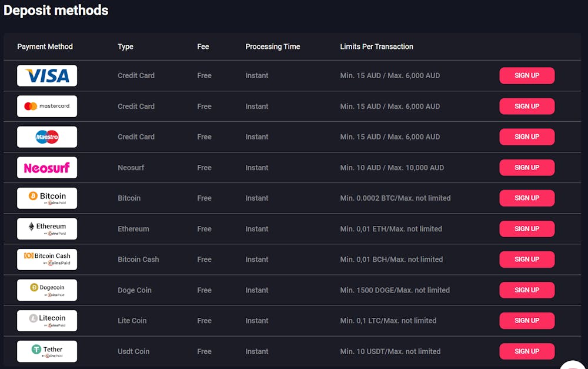Select the Doge Coin type cell
Viewport: 588px width, 369px height.
click(135, 290)
